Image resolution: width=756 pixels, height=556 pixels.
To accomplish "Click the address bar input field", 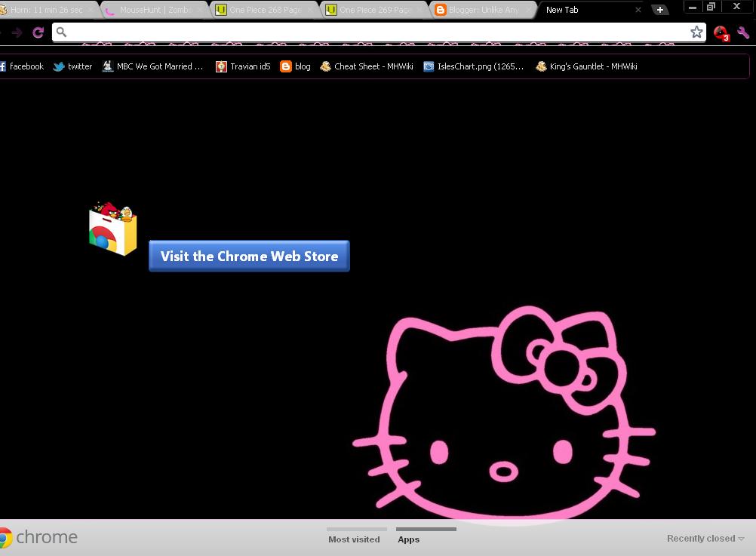I will (x=379, y=32).
